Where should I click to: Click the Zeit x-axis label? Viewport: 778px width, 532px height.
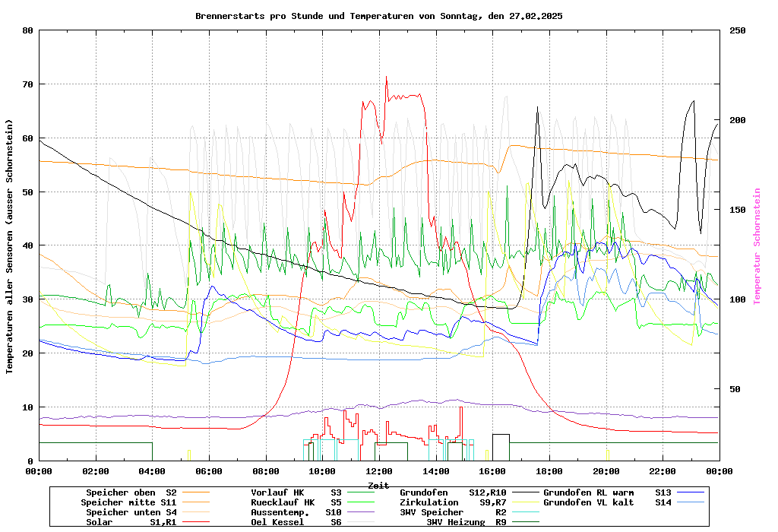[x=378, y=485]
